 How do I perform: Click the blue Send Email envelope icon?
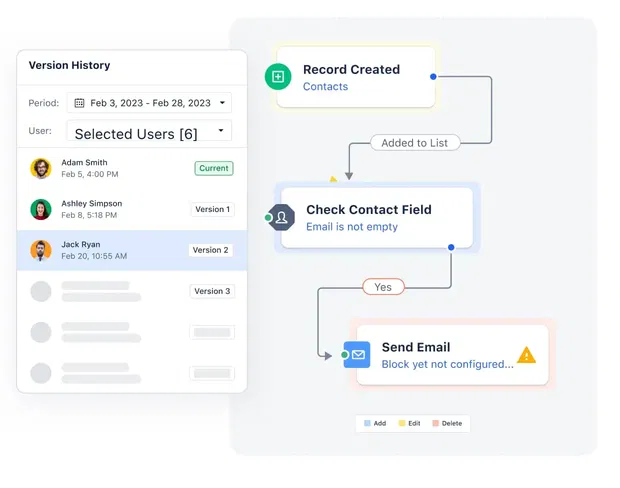[357, 355]
